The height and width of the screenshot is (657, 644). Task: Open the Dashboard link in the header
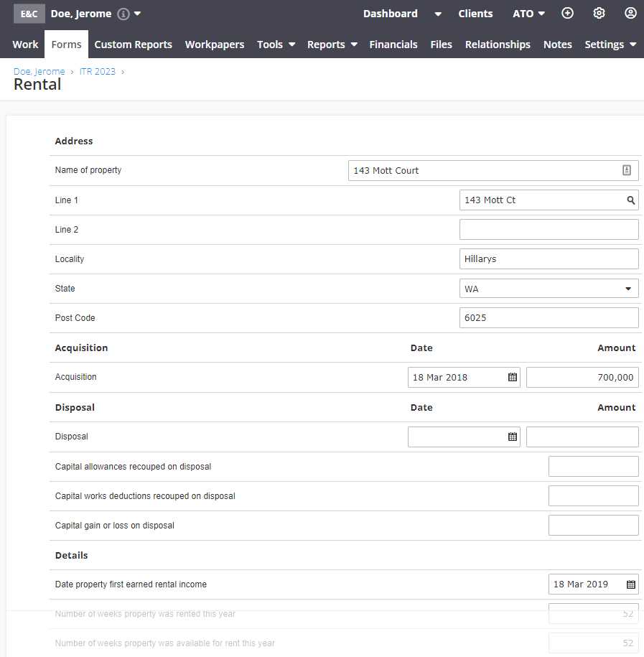[x=390, y=14]
